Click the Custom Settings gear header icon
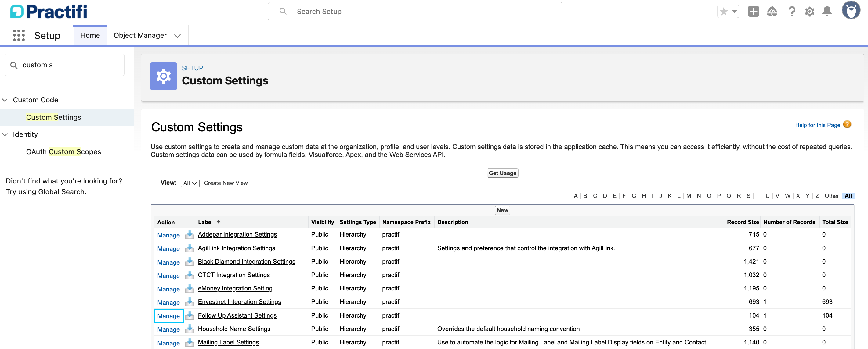The height and width of the screenshot is (349, 868). click(163, 76)
